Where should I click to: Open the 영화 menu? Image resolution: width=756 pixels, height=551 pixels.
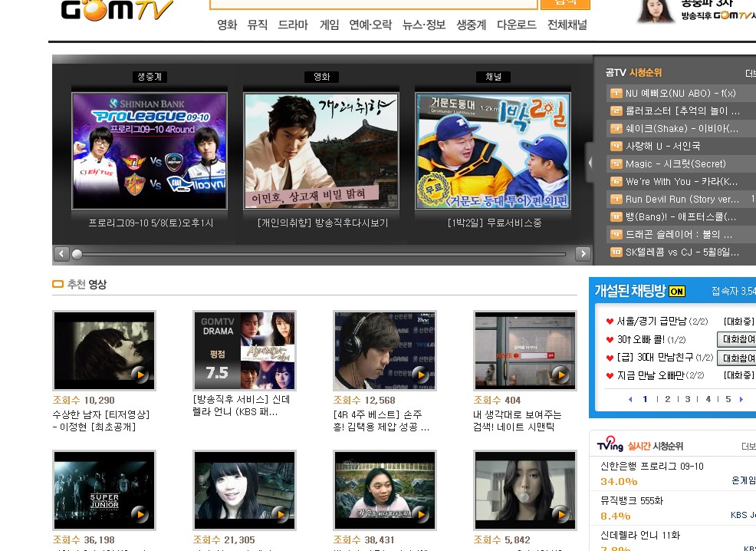tap(227, 25)
